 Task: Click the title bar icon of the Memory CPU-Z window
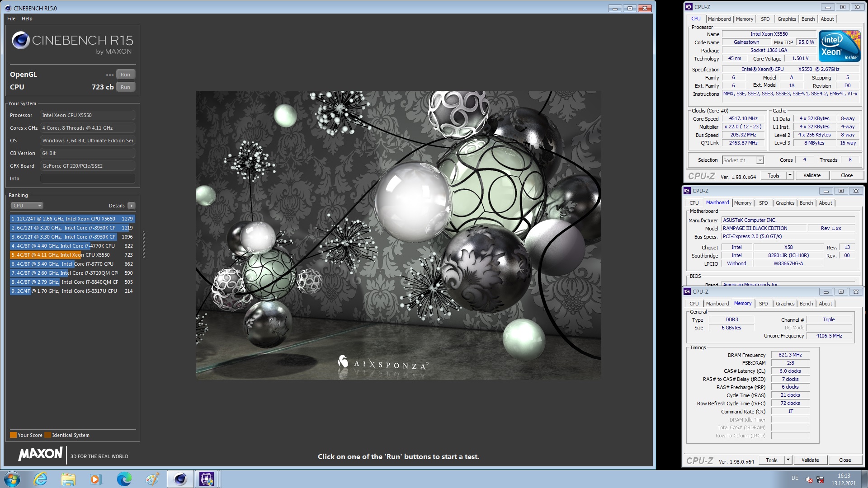[687, 291]
